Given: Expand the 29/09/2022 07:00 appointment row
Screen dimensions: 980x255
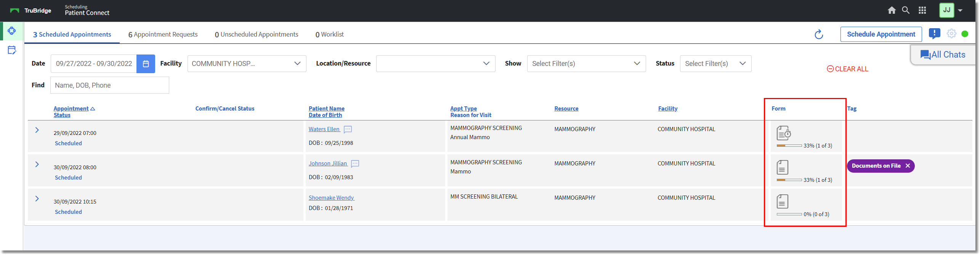Looking at the screenshot, I should point(37,130).
